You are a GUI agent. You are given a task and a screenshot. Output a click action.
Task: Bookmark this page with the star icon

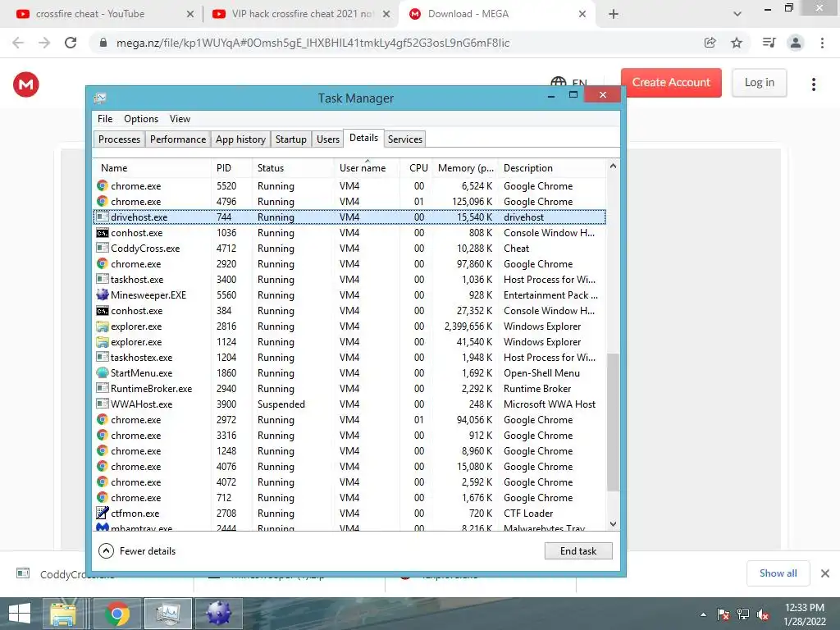tap(737, 43)
